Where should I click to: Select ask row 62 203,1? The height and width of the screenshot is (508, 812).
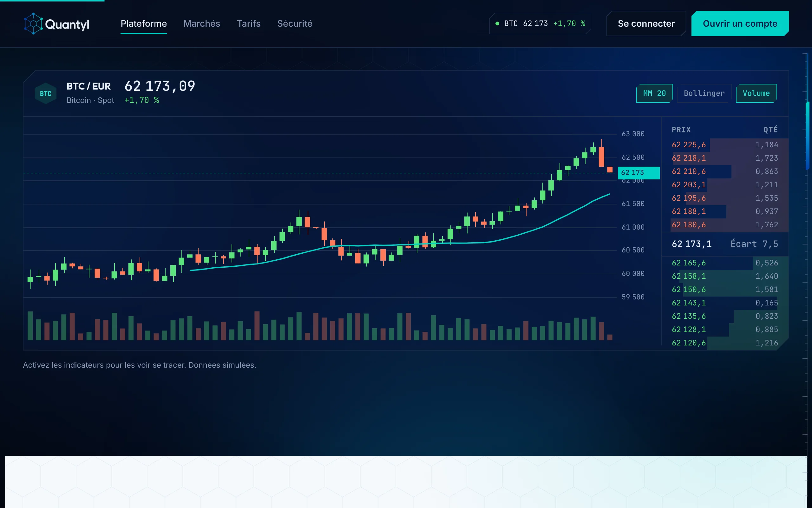click(725, 185)
